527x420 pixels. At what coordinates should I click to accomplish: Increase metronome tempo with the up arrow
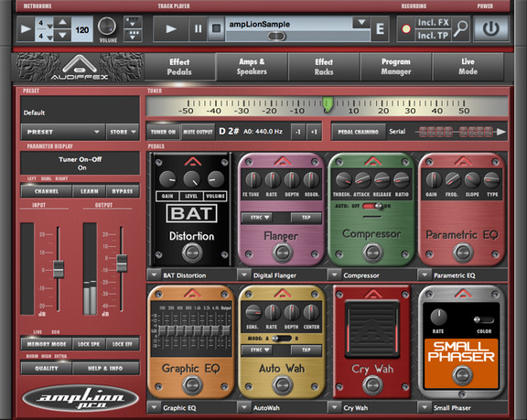tap(62, 23)
